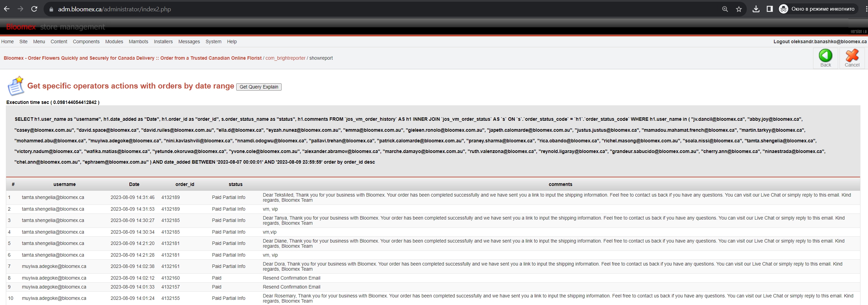This screenshot has height=305, width=868.
Task: Open the Content menu
Action: point(59,42)
